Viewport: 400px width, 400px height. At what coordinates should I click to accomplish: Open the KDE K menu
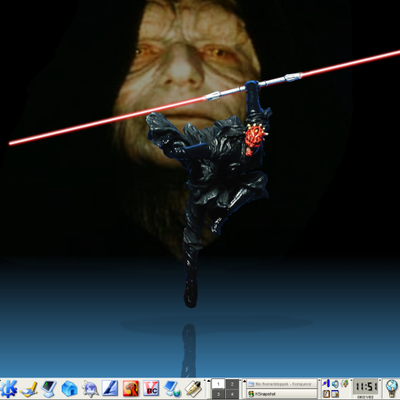[9, 388]
